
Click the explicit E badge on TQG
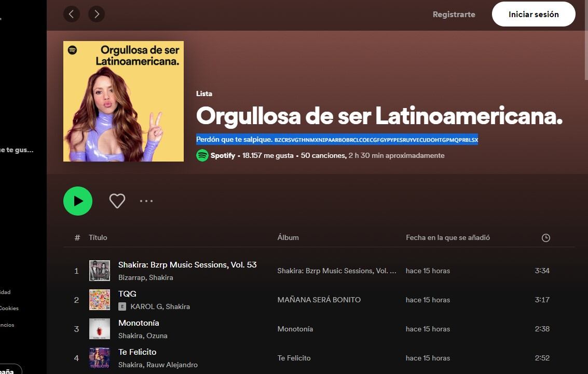[122, 306]
